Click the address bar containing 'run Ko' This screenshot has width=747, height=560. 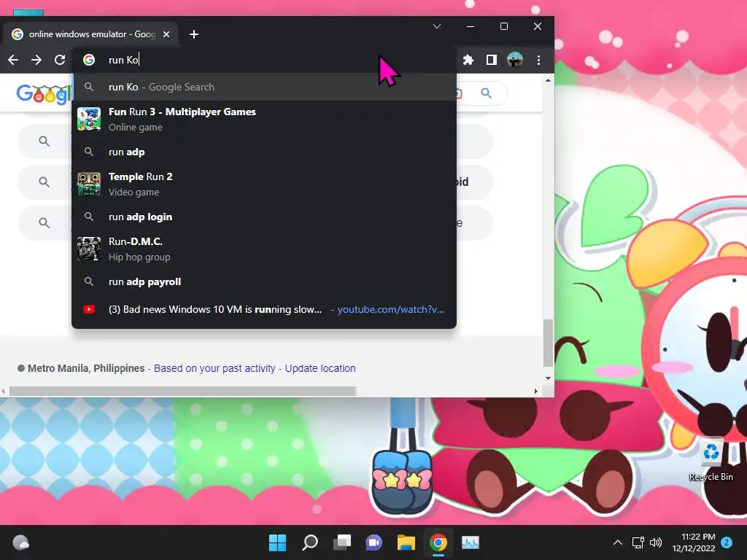[264, 60]
